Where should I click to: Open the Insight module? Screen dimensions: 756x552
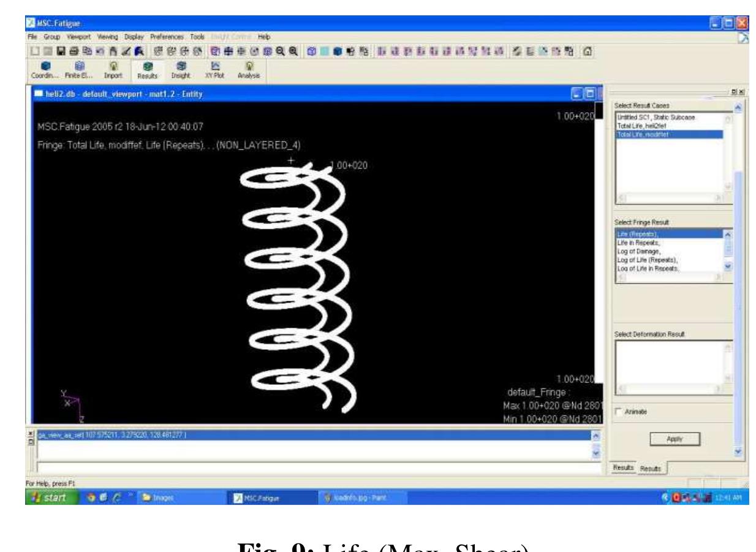click(181, 70)
